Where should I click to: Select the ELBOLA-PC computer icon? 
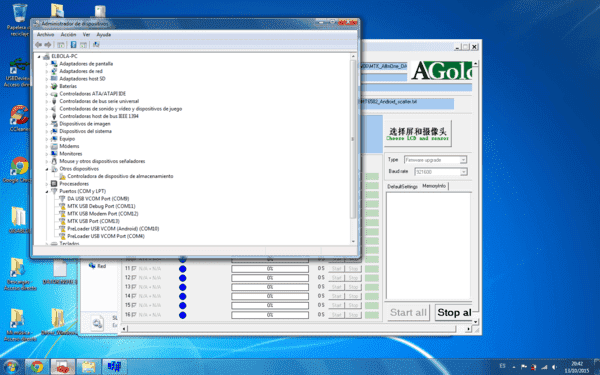47,56
